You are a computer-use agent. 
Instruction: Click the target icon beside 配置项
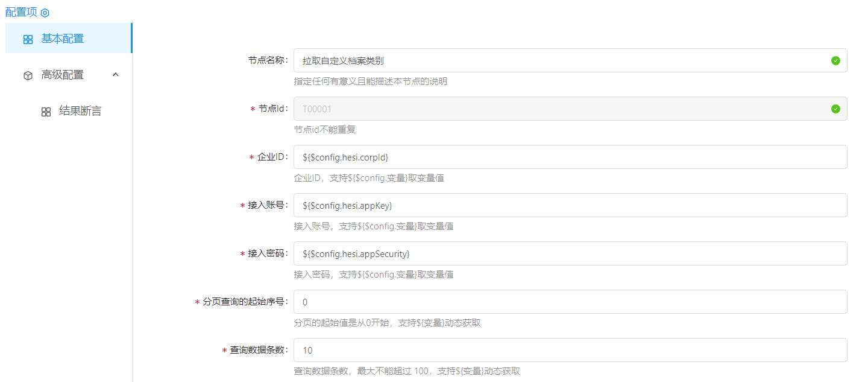[x=45, y=13]
